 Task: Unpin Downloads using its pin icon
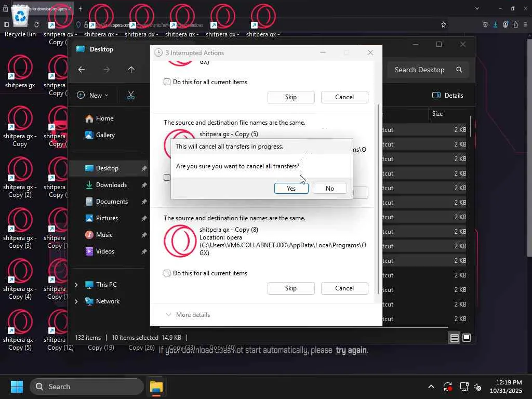(144, 185)
